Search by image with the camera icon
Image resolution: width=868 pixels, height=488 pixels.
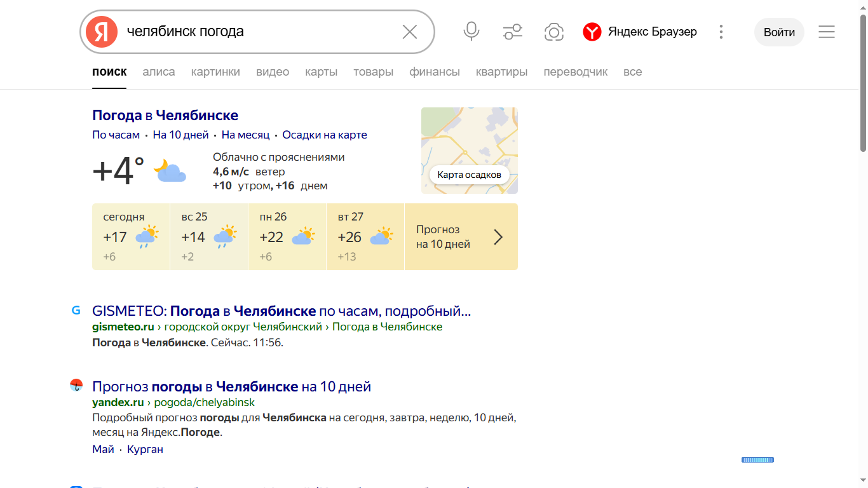click(554, 32)
